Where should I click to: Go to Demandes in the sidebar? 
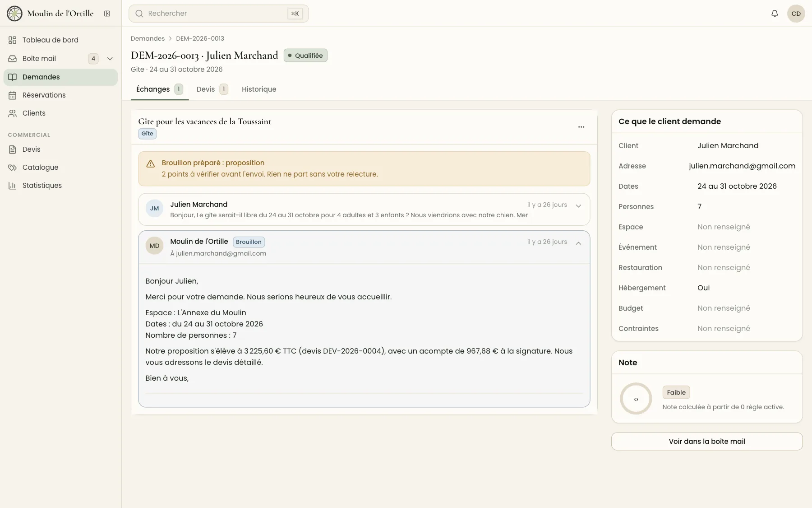click(x=60, y=77)
